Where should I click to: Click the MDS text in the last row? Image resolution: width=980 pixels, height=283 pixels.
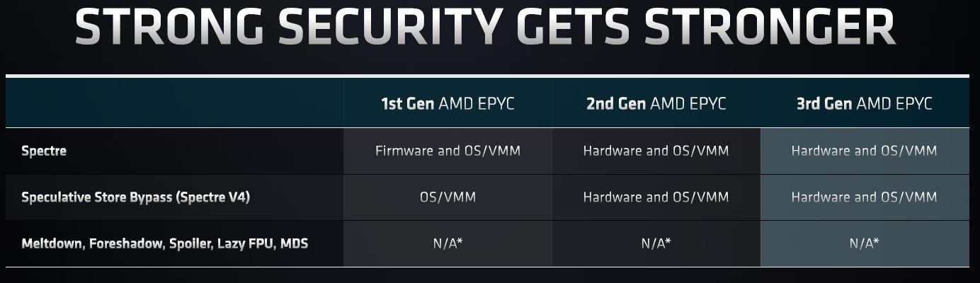tap(294, 243)
